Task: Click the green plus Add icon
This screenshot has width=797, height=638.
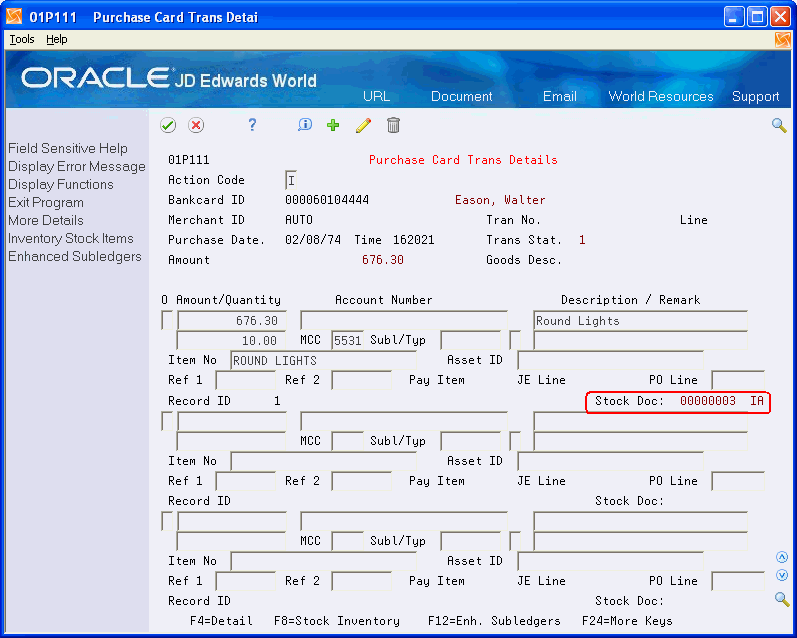Action: [333, 125]
